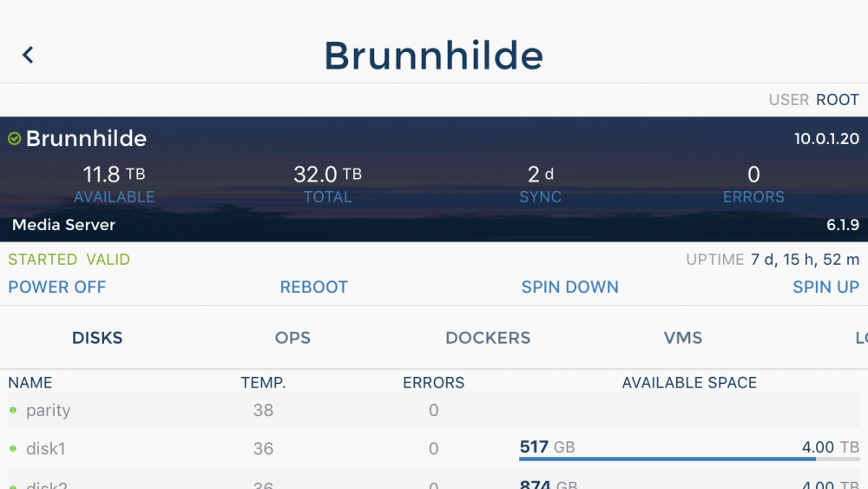Power off the server

tap(57, 287)
